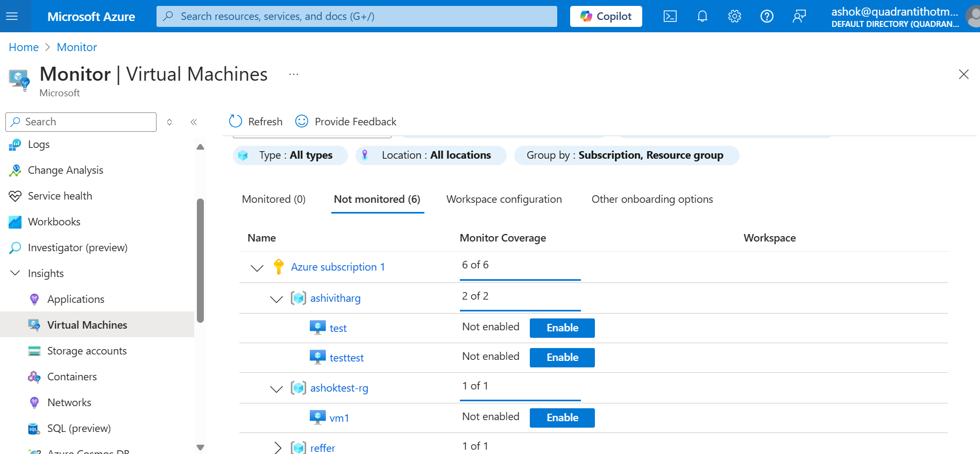Click the sidebar Search field
This screenshot has width=980, height=454.
81,122
